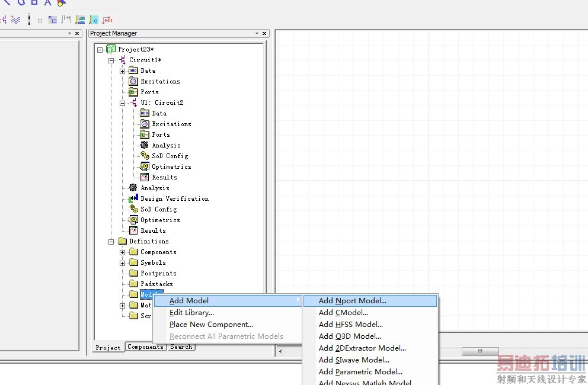Click the Circuit1 Ports folder icon
Screen dimensions: 588x385
(x=133, y=92)
